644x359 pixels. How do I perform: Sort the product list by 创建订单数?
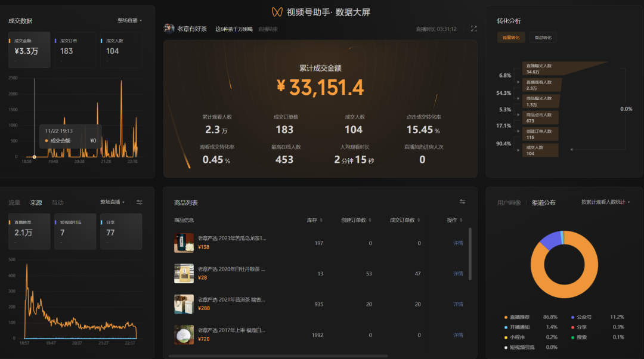click(x=357, y=220)
